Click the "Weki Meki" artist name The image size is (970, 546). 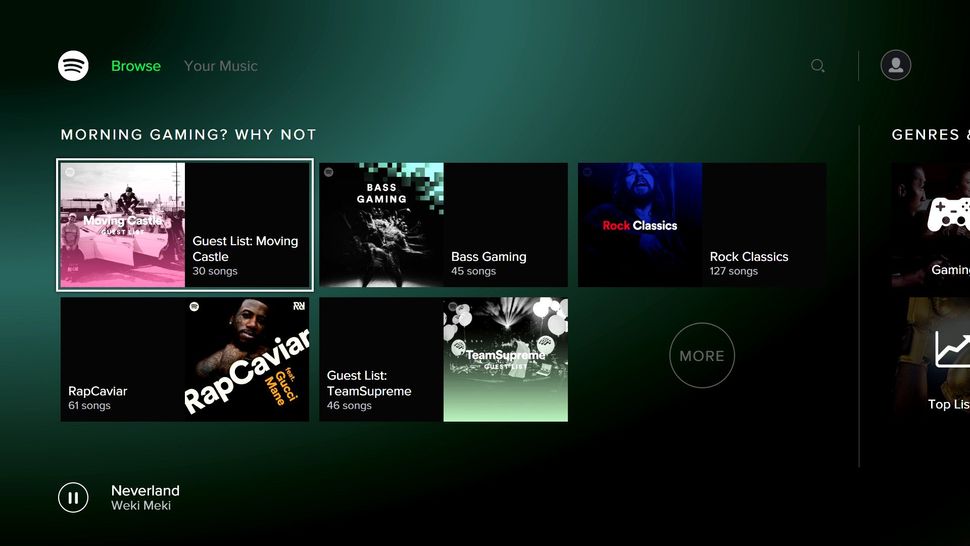141,506
